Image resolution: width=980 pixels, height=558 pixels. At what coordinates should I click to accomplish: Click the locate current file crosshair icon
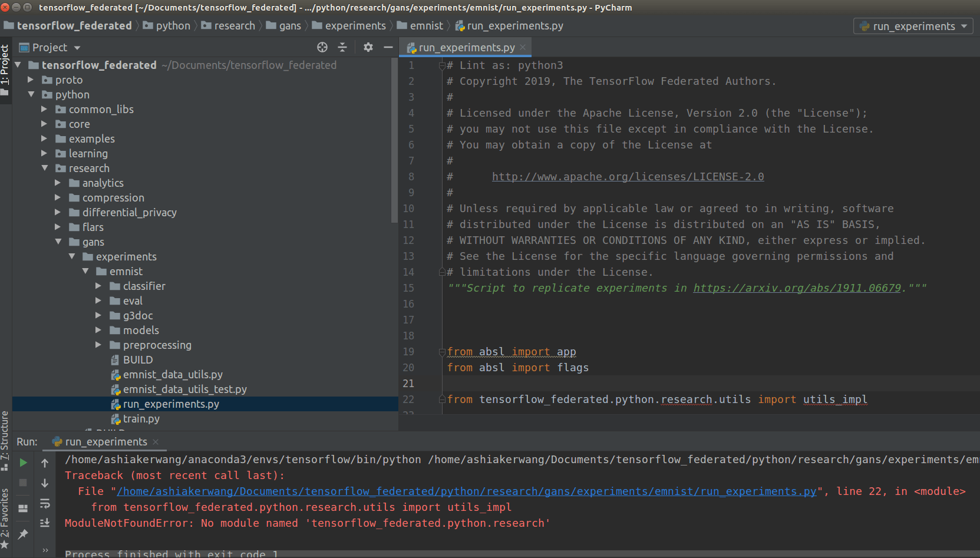[322, 47]
